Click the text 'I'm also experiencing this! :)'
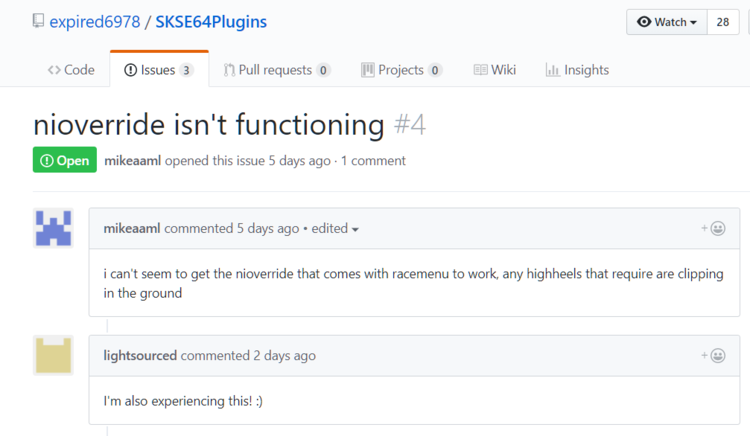Screen dimensions: 750x436 183,401
